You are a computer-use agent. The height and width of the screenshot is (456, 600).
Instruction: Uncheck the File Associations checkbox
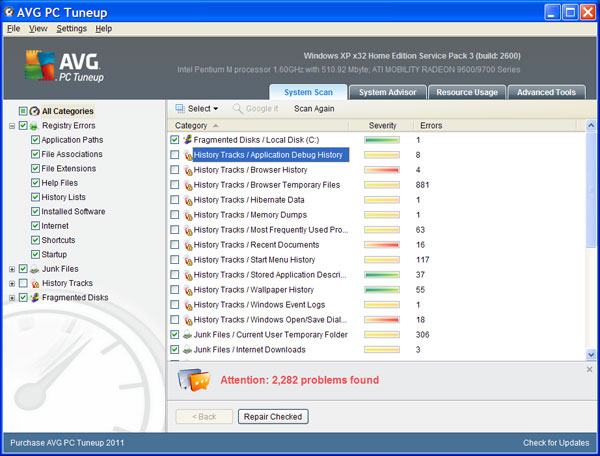coord(35,154)
